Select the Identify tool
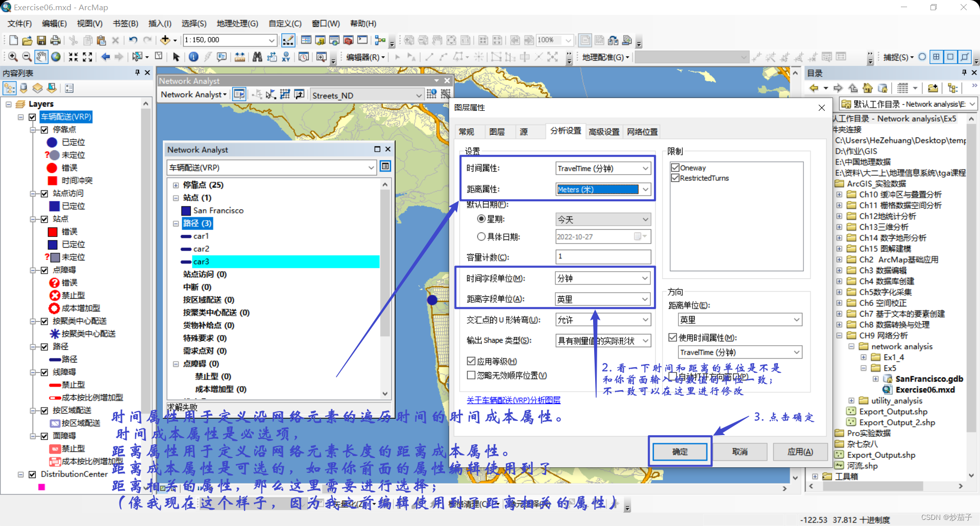The image size is (980, 526). (193, 57)
